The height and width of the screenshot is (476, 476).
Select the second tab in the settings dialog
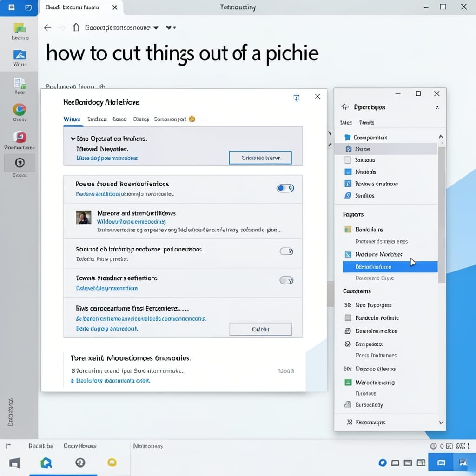point(97,119)
